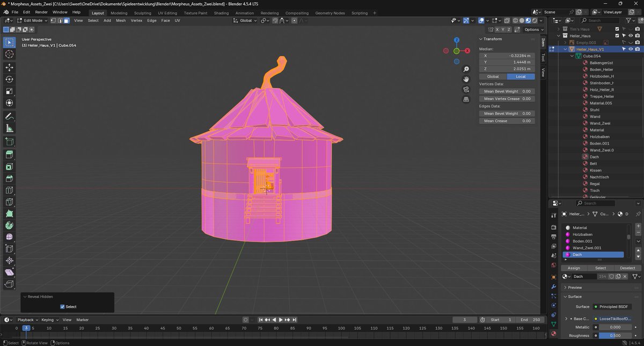
Task: Collapse the Transform panel
Action: pos(481,39)
